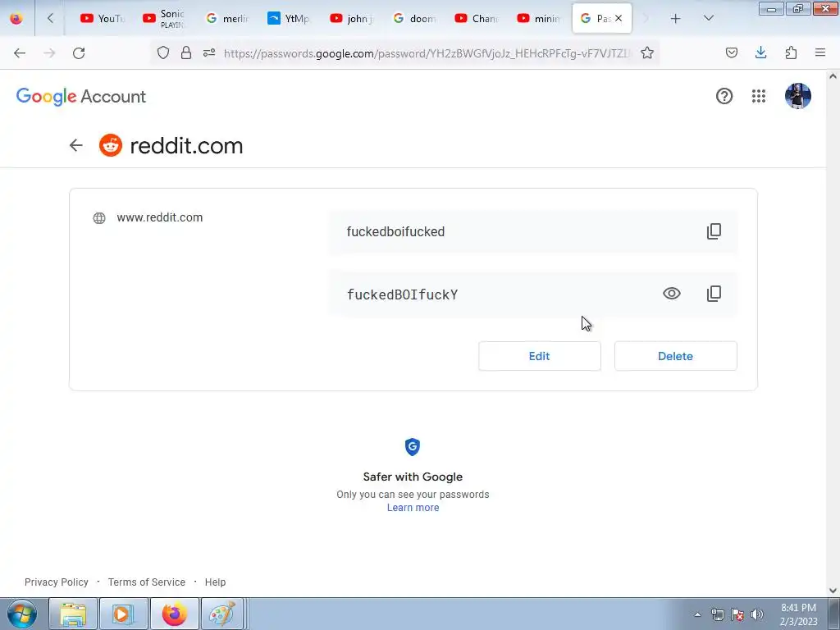This screenshot has height=630, width=840.
Task: Copy the password with the copy icon
Action: click(714, 294)
